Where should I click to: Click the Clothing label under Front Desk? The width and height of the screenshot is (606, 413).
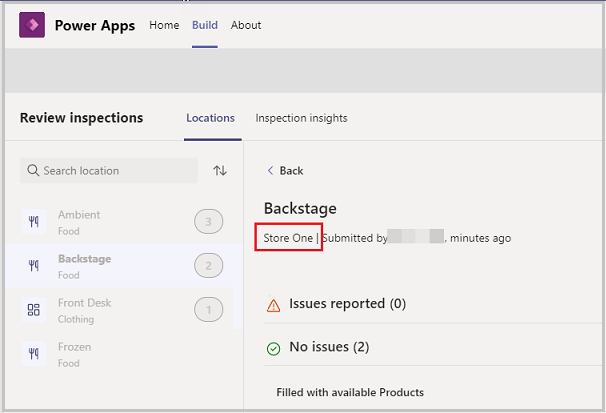coord(76,319)
